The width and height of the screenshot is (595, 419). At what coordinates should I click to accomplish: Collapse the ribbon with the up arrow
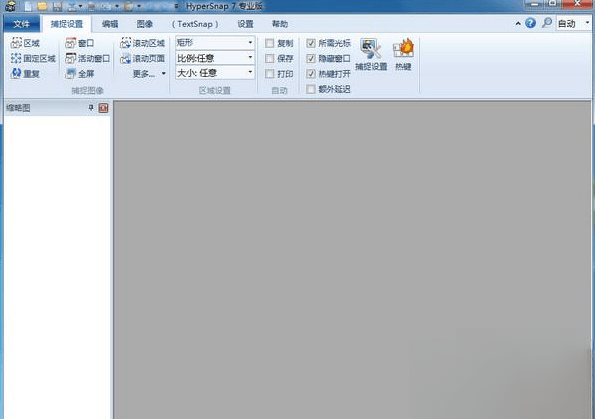518,24
